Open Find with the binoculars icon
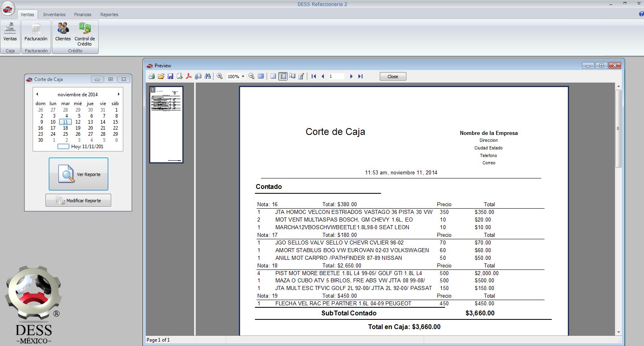 coord(207,76)
